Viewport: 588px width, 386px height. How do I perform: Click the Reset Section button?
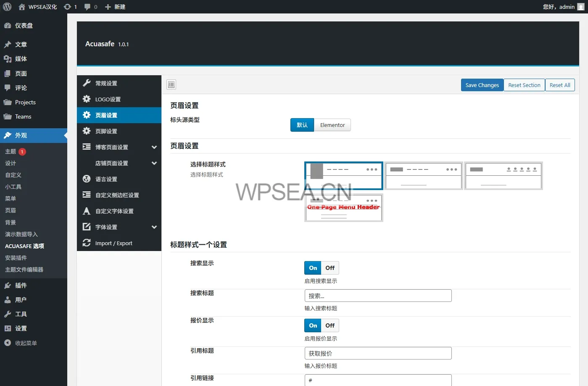[524, 85]
